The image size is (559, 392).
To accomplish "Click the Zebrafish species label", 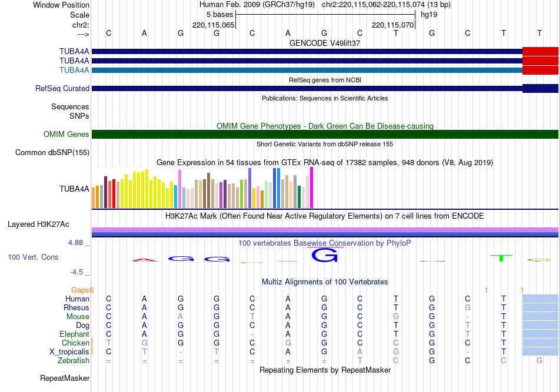I will click(x=74, y=360).
